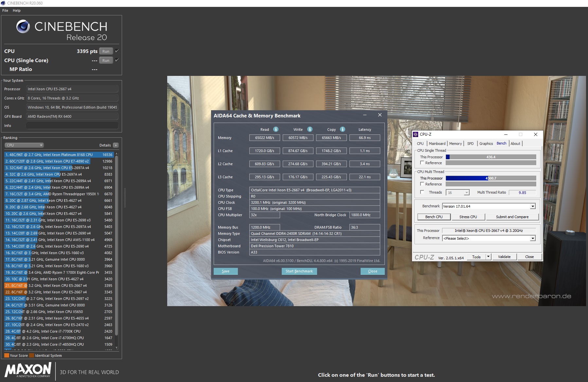The width and height of the screenshot is (588, 382).
Task: Click the panel splitter handle beside ranking
Action: tap(125, 198)
